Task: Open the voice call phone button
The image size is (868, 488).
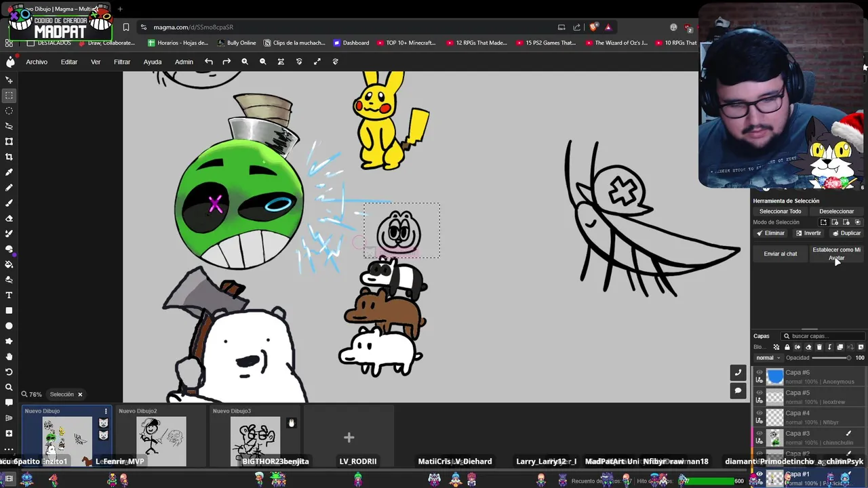Action: click(x=738, y=372)
